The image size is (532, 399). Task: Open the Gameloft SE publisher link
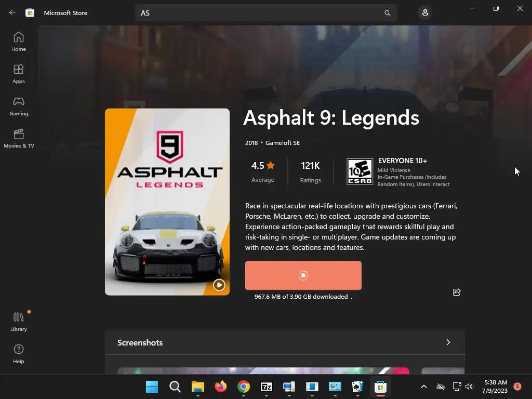tap(283, 143)
